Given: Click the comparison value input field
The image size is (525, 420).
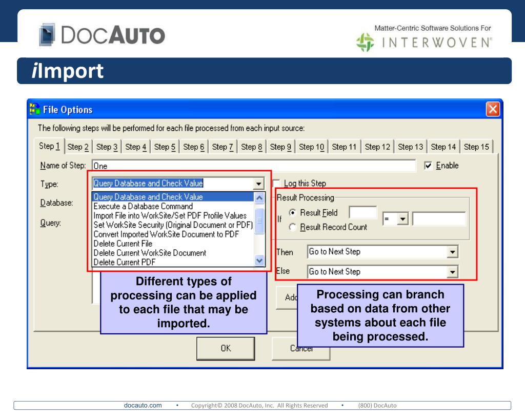Looking at the screenshot, I should coord(439,219).
